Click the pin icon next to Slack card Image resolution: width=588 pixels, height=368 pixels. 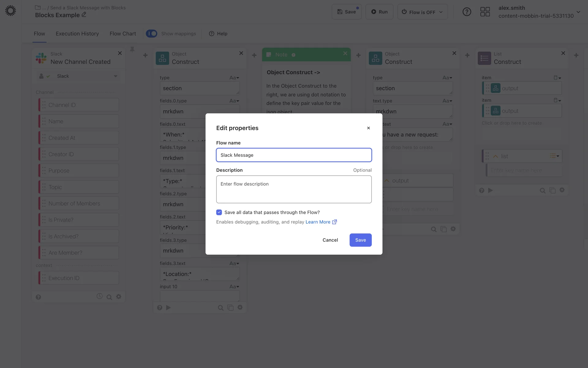(x=132, y=49)
